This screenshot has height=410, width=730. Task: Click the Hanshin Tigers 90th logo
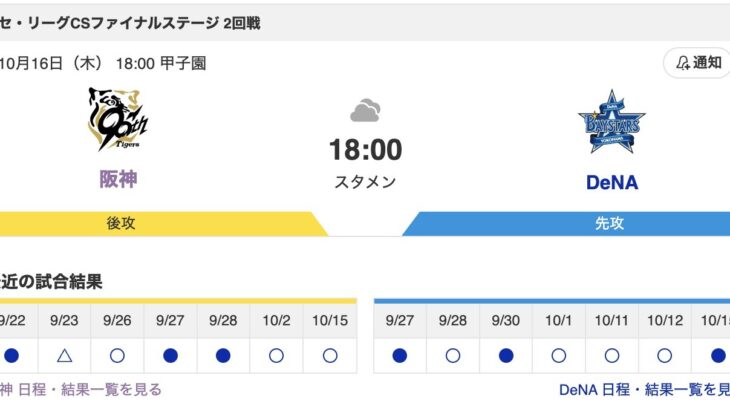(x=118, y=119)
